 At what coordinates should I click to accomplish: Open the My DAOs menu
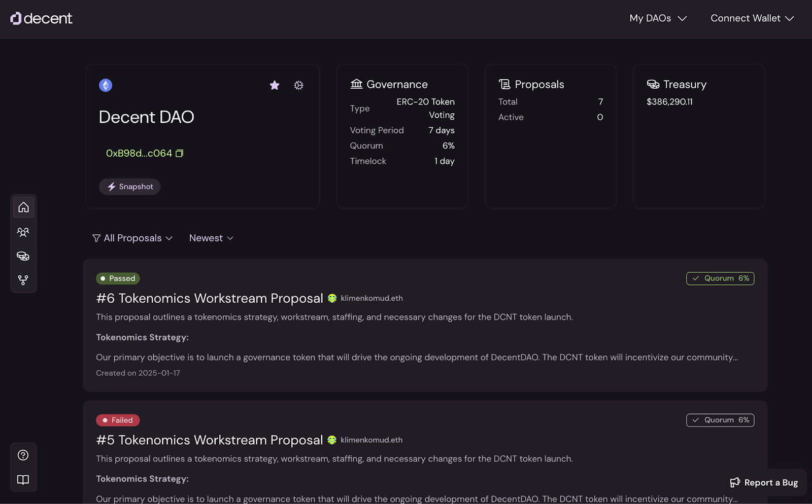tap(657, 18)
